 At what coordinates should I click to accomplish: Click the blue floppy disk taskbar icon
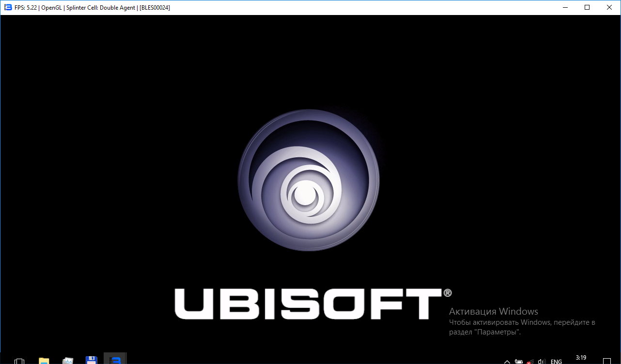pos(91,361)
